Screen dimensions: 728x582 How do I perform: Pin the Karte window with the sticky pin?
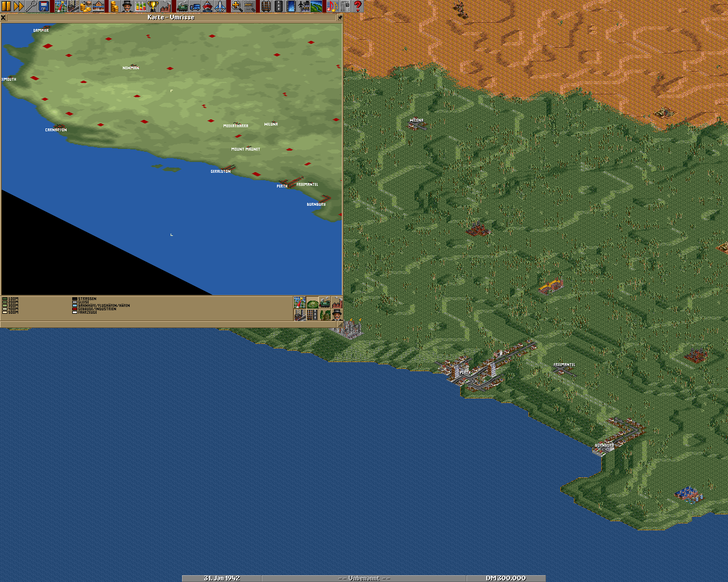point(340,18)
